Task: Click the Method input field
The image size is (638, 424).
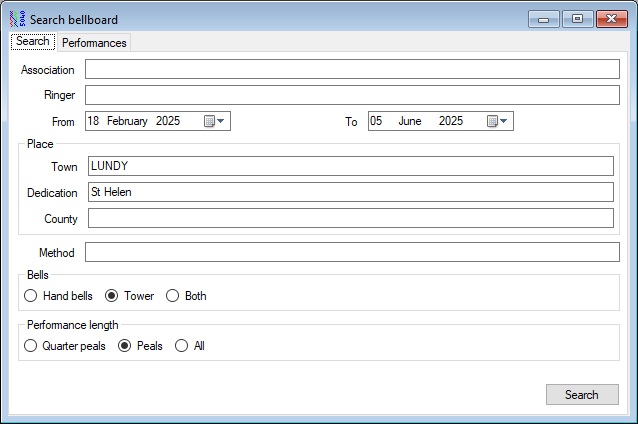Action: (x=351, y=252)
